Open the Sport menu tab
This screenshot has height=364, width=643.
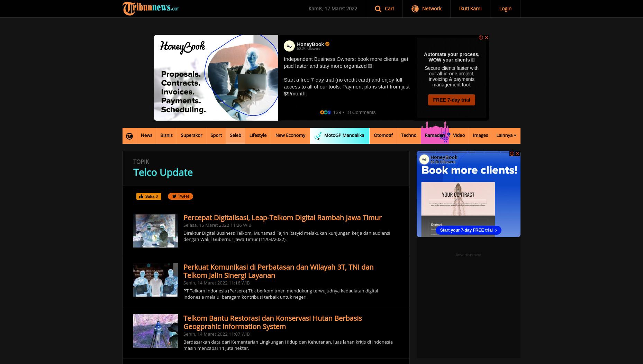216,135
